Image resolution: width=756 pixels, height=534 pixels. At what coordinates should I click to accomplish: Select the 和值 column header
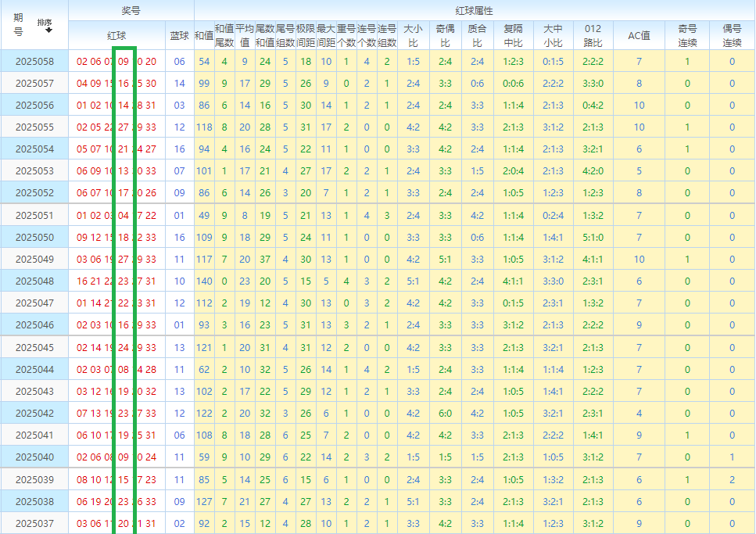(x=204, y=35)
